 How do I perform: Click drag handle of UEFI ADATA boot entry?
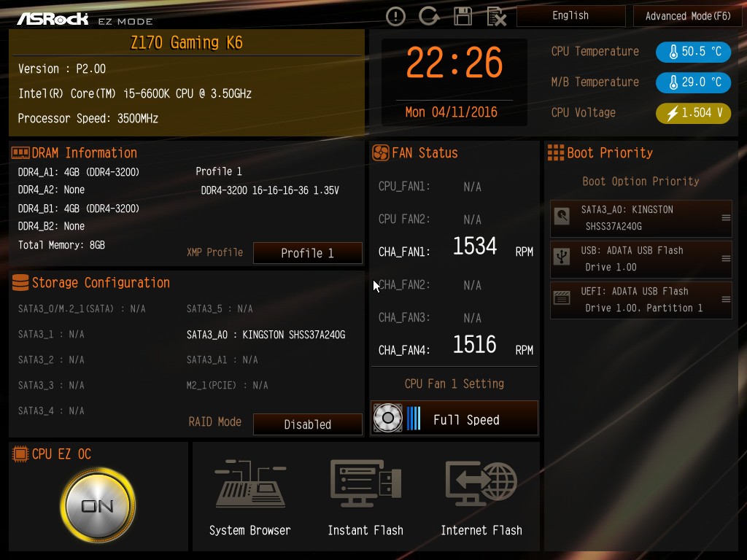point(726,300)
